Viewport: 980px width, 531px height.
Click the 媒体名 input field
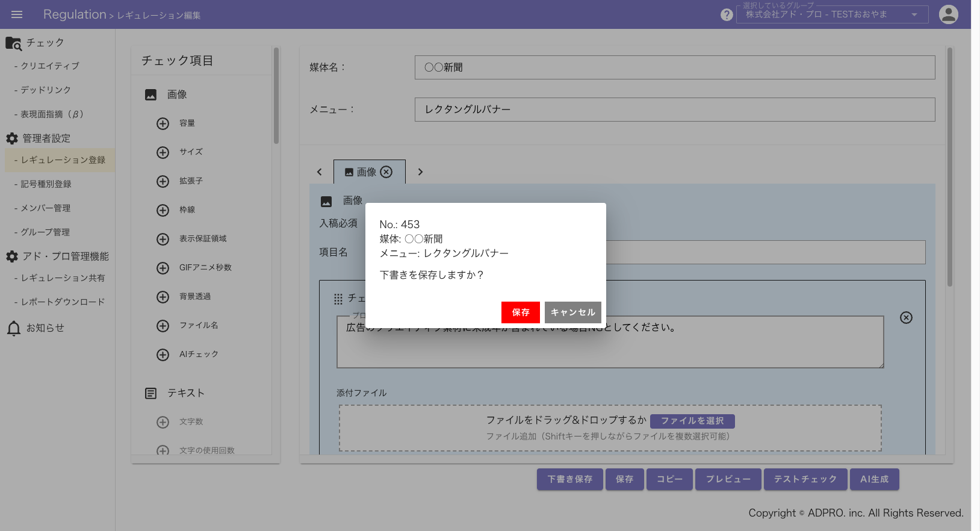674,67
